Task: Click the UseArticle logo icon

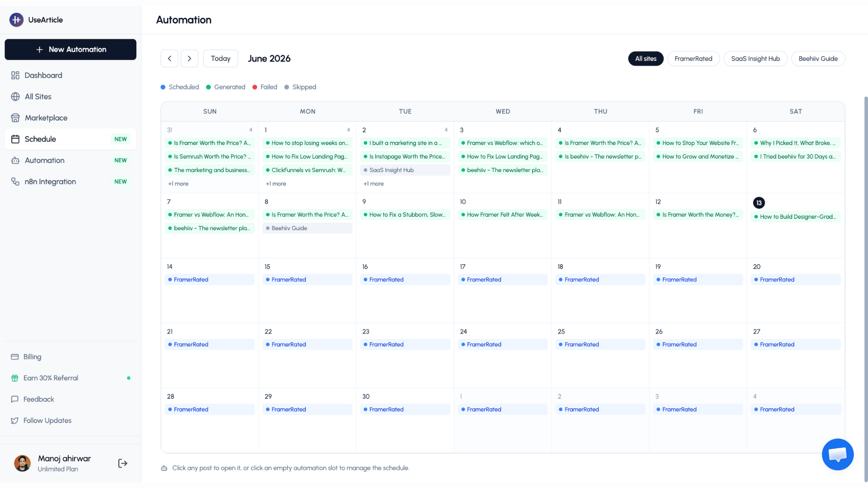Action: [x=16, y=20]
